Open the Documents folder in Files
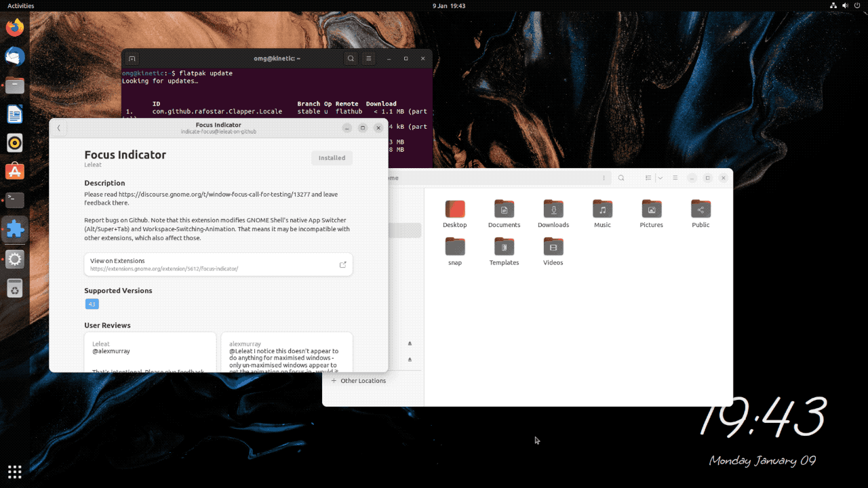Screen dimensions: 868x488 (504, 214)
